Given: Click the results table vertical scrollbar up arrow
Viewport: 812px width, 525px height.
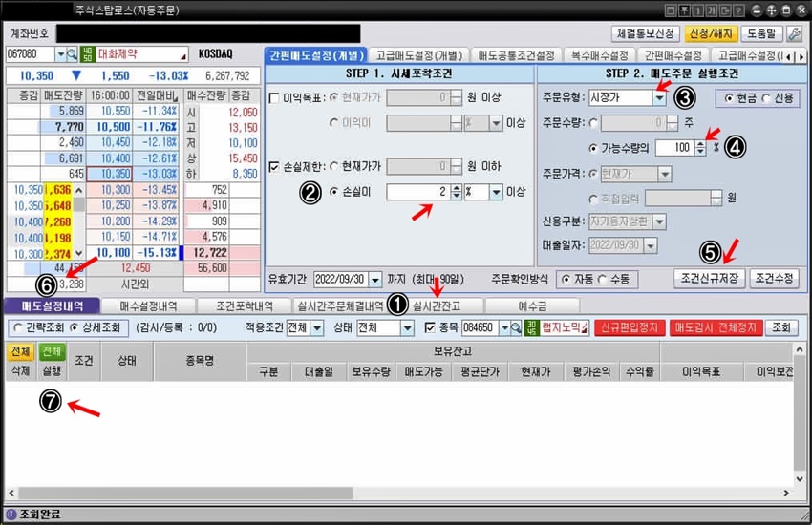Looking at the screenshot, I should (x=800, y=350).
